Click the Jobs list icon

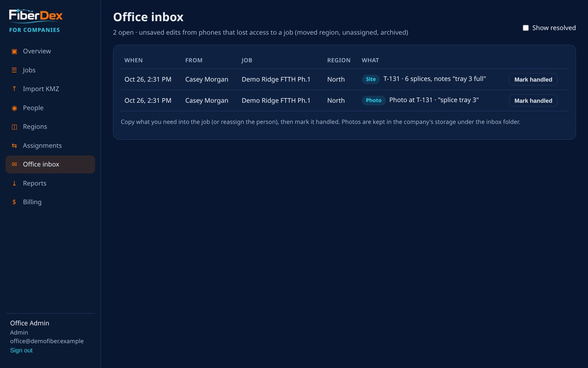point(14,70)
